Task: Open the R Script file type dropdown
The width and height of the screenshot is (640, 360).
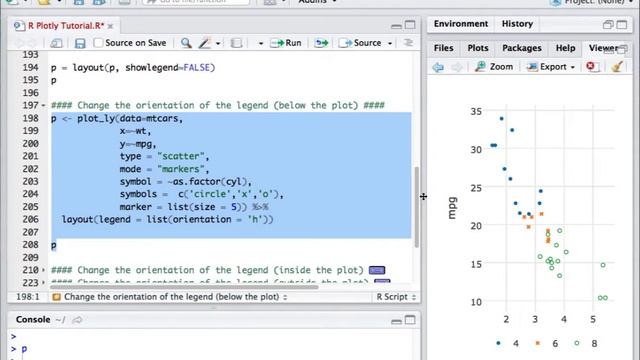Action: click(x=396, y=297)
